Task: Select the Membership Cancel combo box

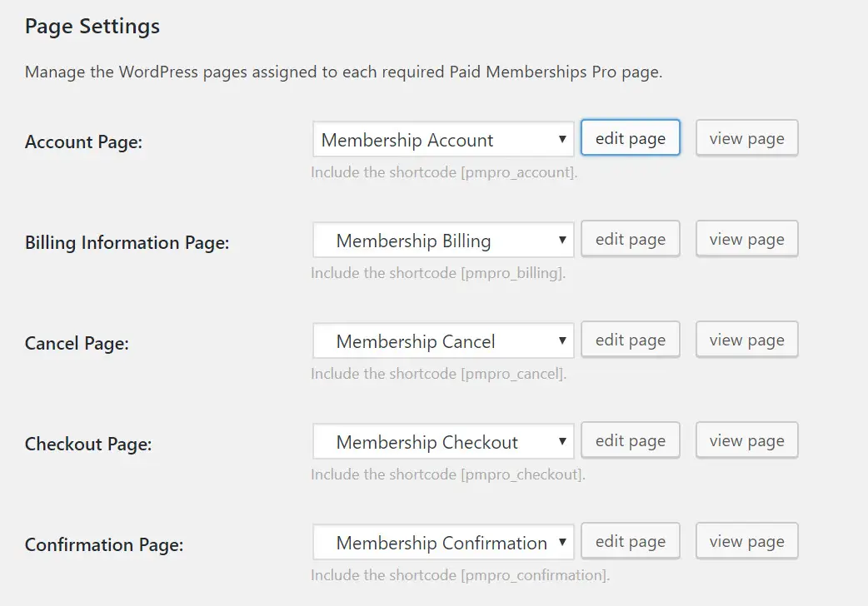Action: (x=442, y=340)
